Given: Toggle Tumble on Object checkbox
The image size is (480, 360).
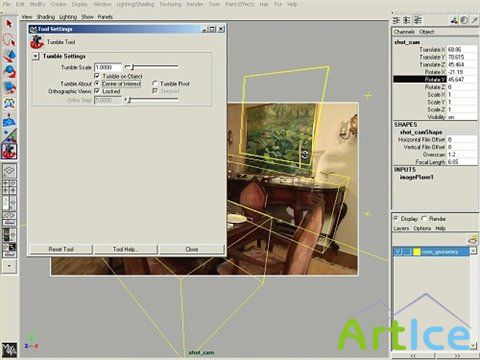Looking at the screenshot, I should click(97, 76).
